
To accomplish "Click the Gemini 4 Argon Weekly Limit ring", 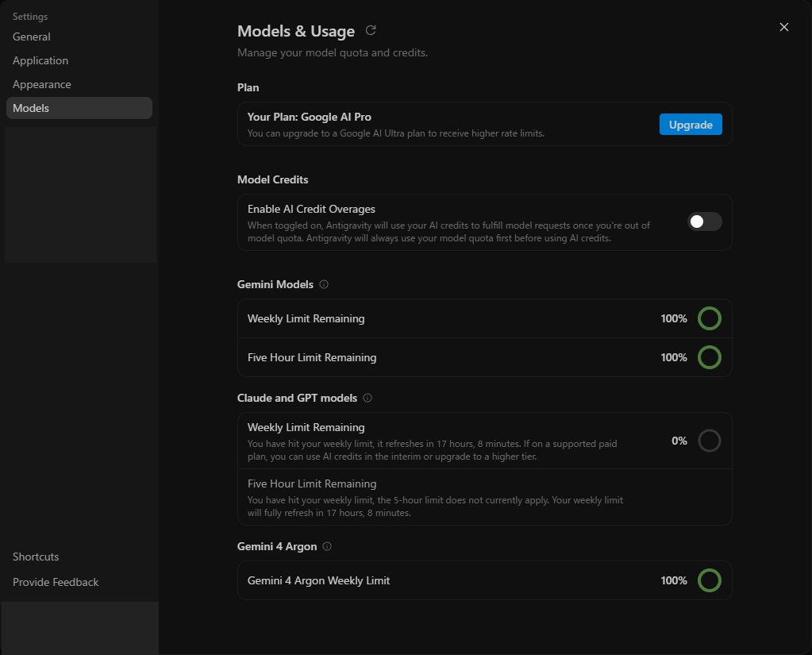I will tap(710, 580).
